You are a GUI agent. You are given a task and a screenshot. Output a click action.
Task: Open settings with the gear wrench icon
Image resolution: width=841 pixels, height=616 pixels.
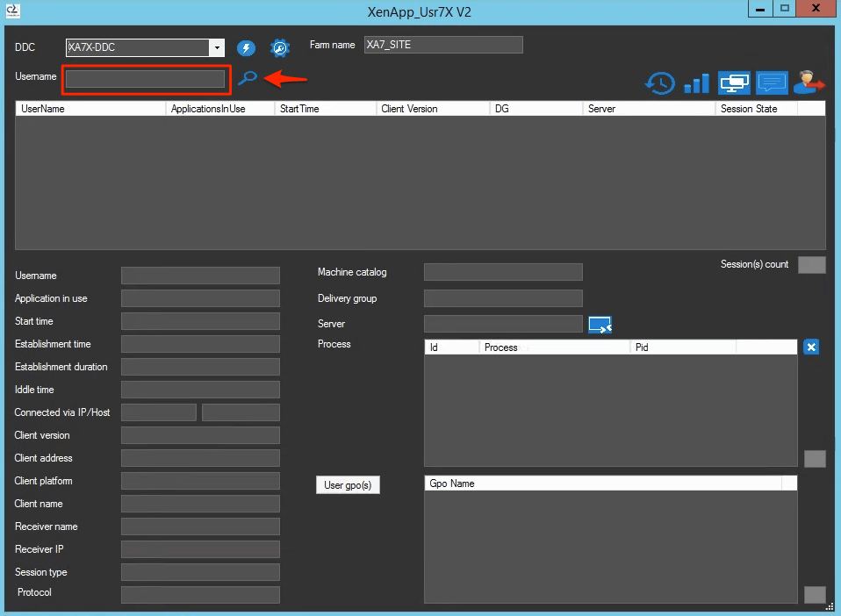(x=280, y=48)
